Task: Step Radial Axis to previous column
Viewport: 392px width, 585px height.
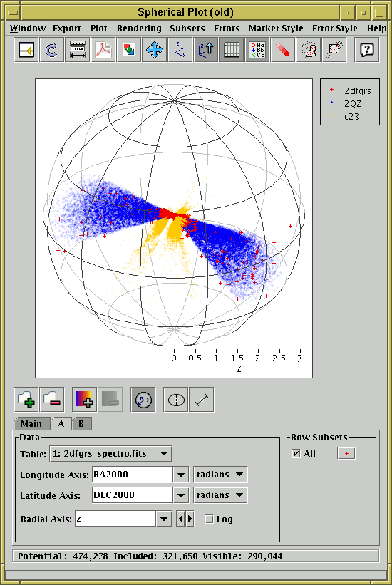Action: click(181, 519)
